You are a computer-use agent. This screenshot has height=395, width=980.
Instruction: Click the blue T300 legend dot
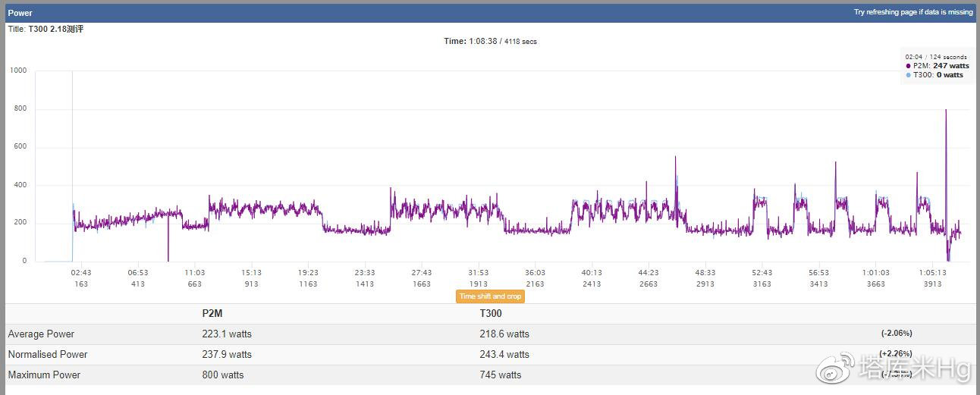pyautogui.click(x=909, y=75)
